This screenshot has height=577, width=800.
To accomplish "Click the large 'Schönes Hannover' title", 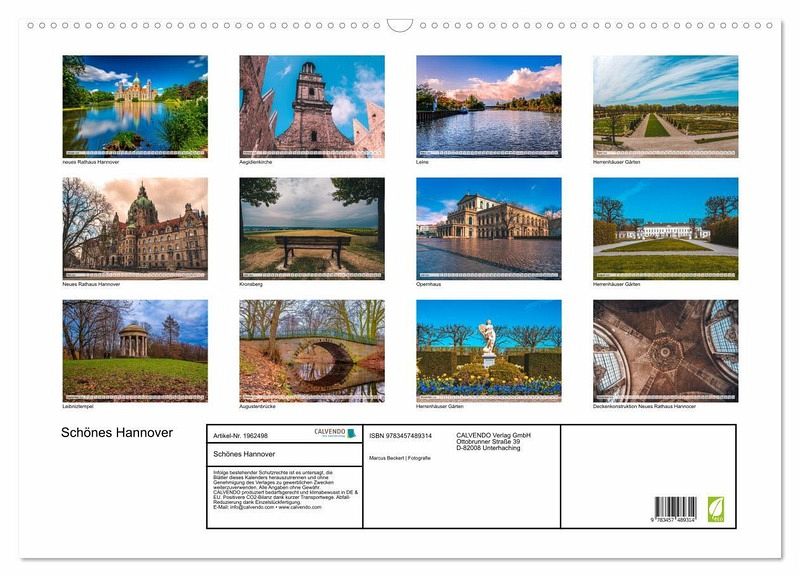I will pyautogui.click(x=117, y=433).
